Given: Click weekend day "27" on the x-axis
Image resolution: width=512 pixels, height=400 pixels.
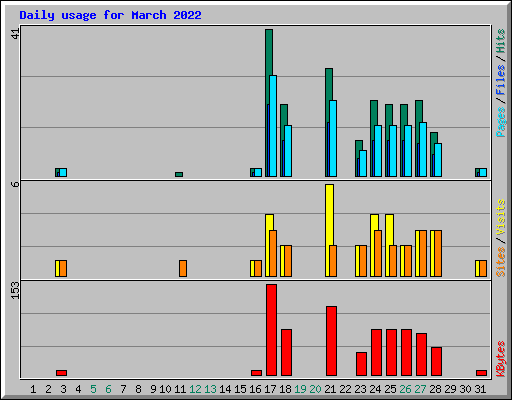Looking at the screenshot, I should coord(420,389).
